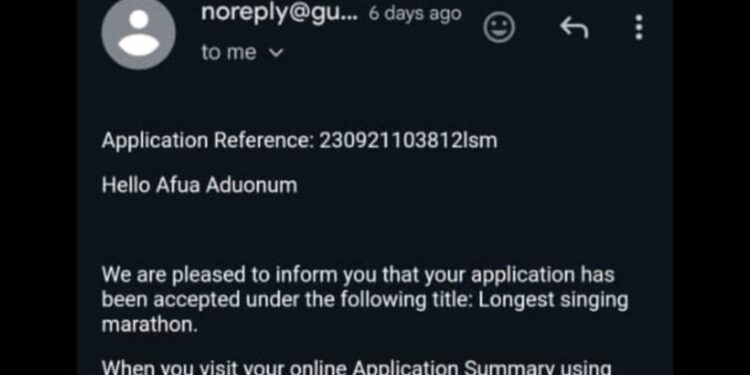Viewport: 750px width, 375px height.
Task: Click the word "marathon." ending the paragraph
Action: 149,325
